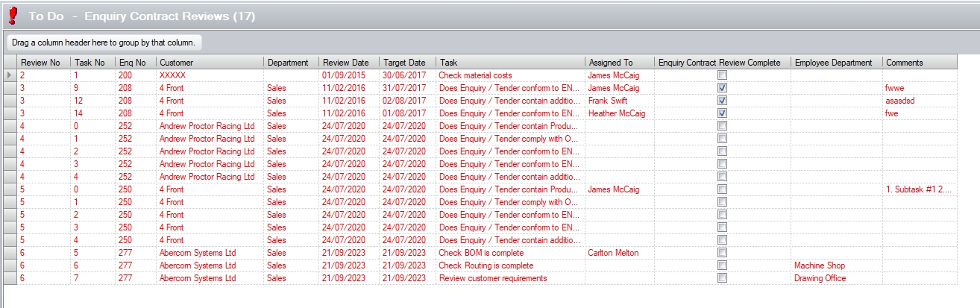The image size is (980, 308).
Task: Click the red exclamation To Do icon
Action: tap(12, 15)
